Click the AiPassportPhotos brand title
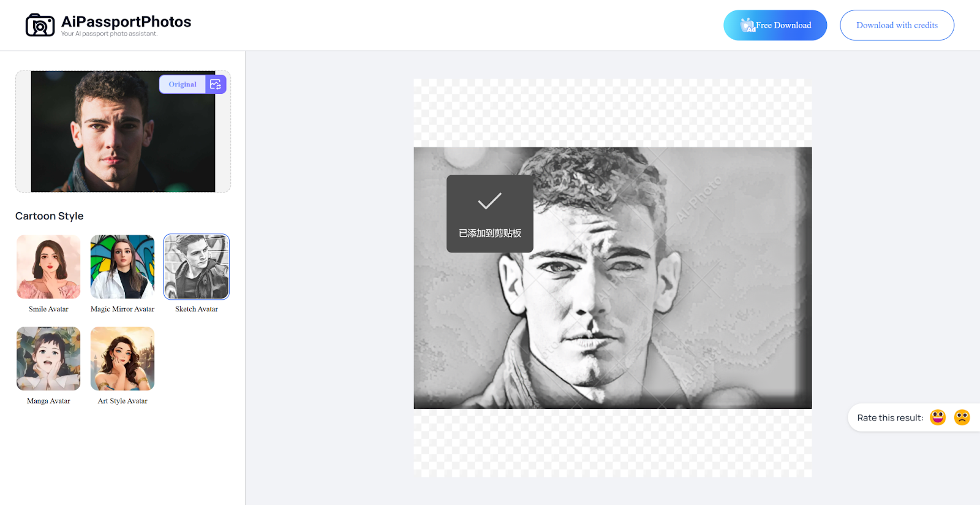This screenshot has height=505, width=980. pos(126,21)
